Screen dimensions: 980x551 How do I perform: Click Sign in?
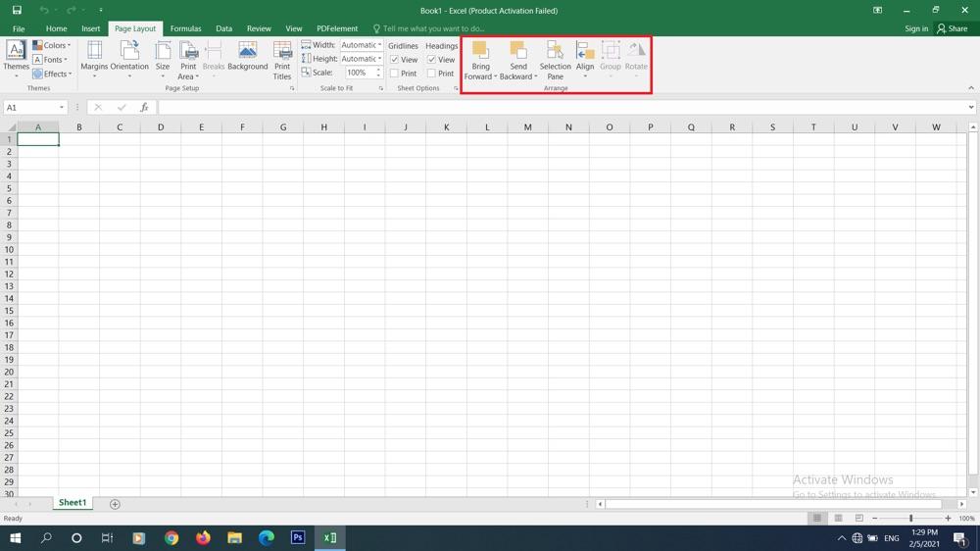point(916,28)
